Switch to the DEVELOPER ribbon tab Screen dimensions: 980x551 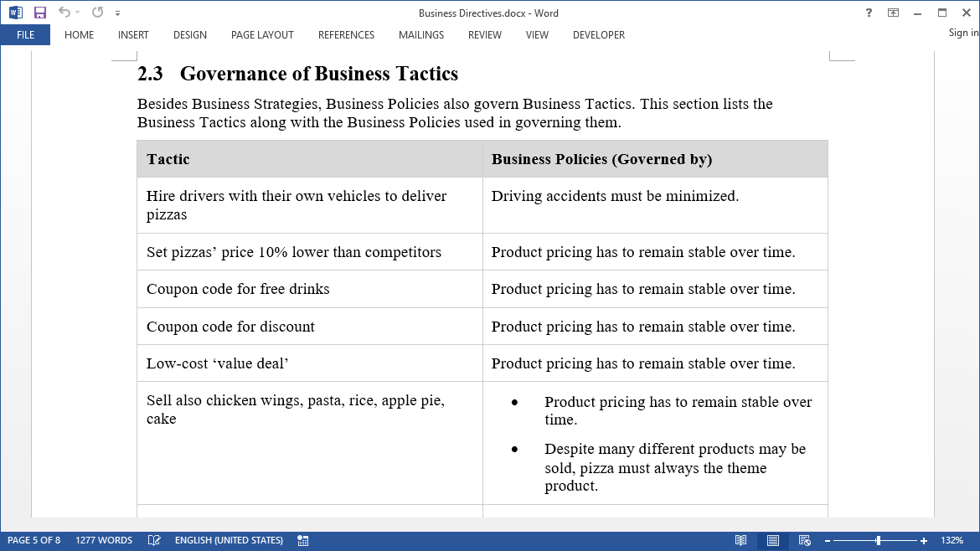click(x=599, y=35)
